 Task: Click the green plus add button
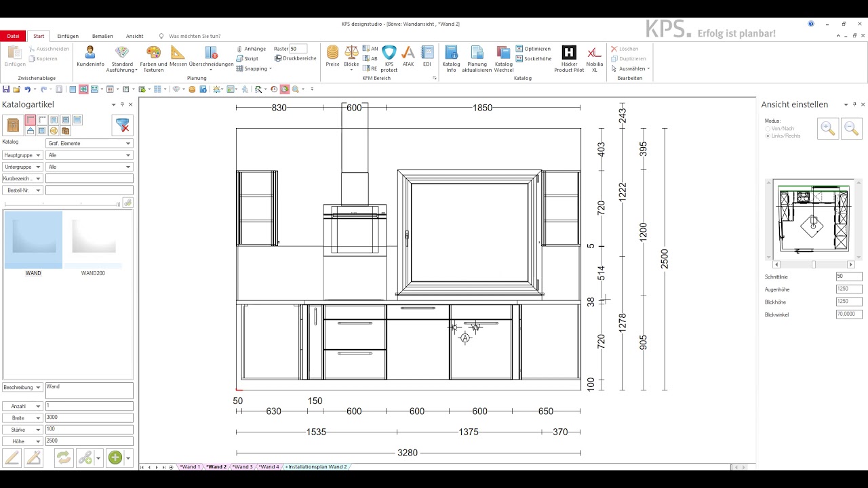(x=115, y=457)
